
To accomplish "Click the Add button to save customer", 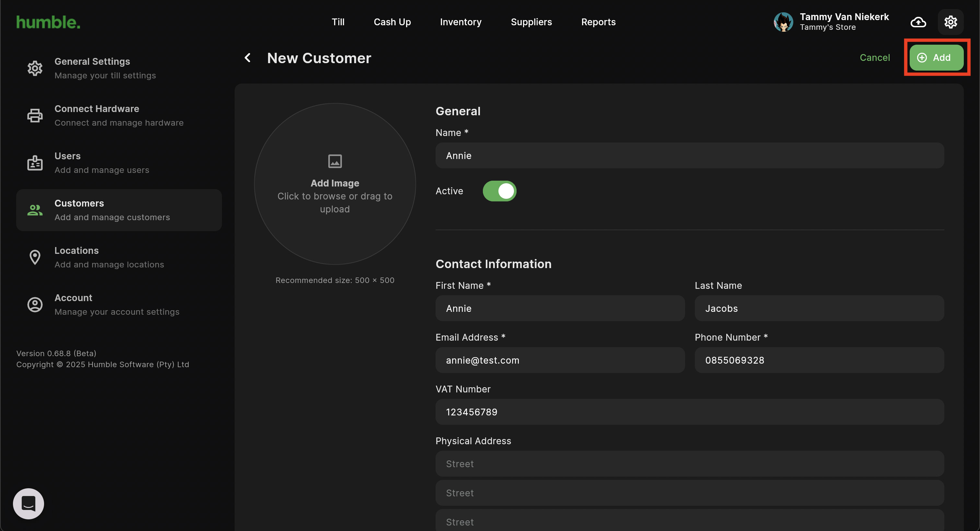I will point(936,58).
